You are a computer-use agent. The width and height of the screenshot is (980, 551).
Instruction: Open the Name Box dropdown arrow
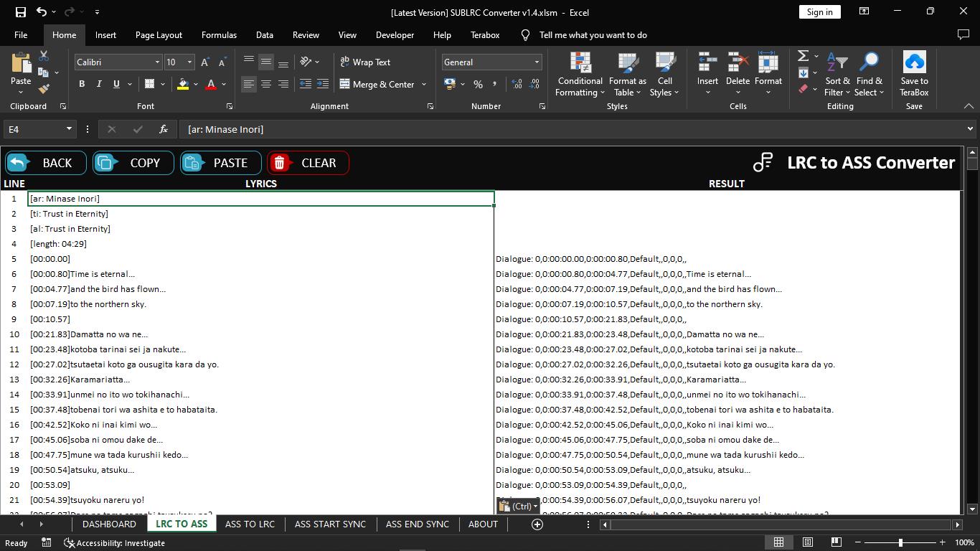click(x=69, y=129)
